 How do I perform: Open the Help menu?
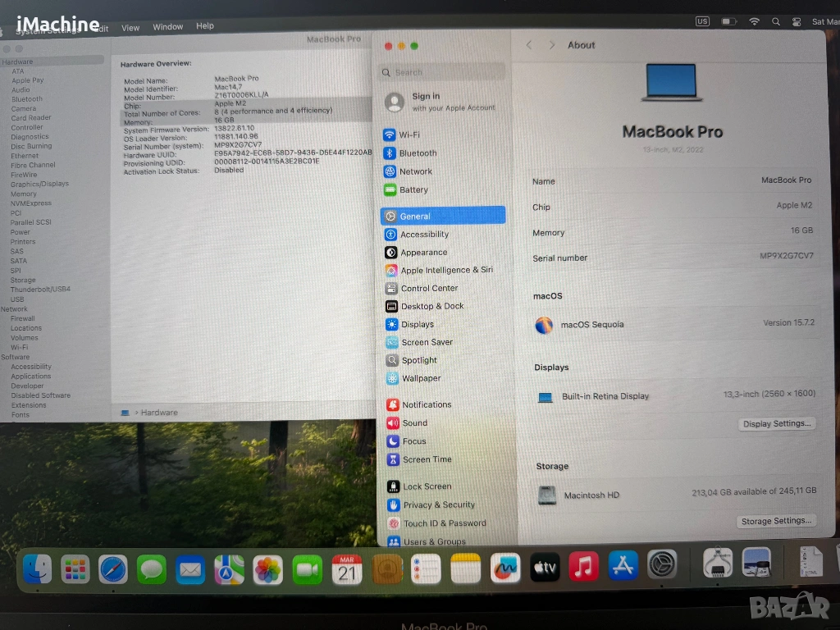pyautogui.click(x=204, y=25)
